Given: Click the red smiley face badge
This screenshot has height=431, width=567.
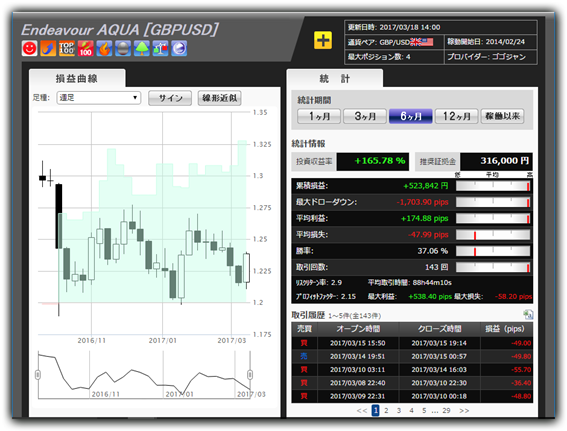Looking at the screenshot, I should (29, 48).
